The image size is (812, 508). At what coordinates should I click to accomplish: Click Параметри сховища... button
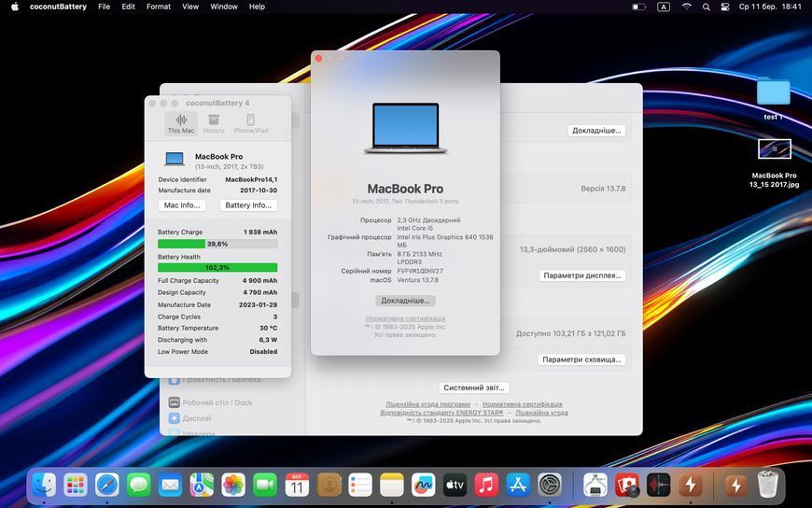582,360
